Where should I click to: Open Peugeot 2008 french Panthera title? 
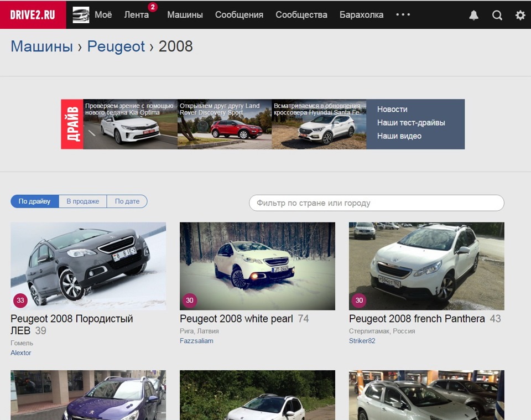(417, 319)
